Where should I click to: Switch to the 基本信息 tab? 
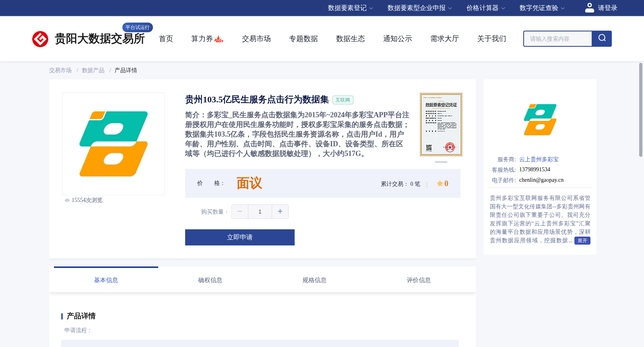click(106, 280)
